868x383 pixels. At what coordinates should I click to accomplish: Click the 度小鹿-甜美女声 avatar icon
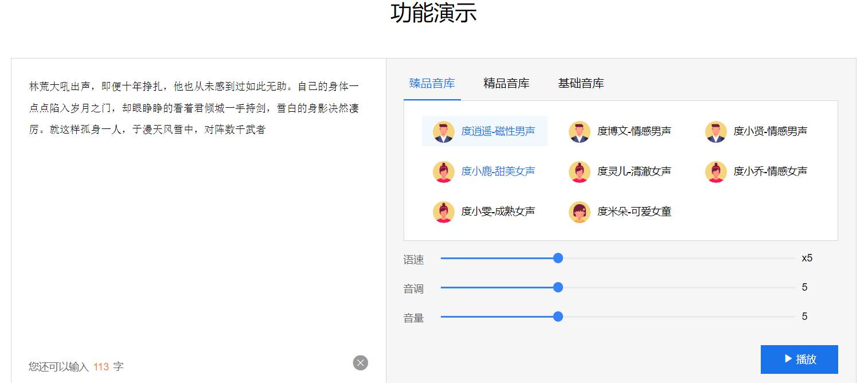pyautogui.click(x=443, y=171)
